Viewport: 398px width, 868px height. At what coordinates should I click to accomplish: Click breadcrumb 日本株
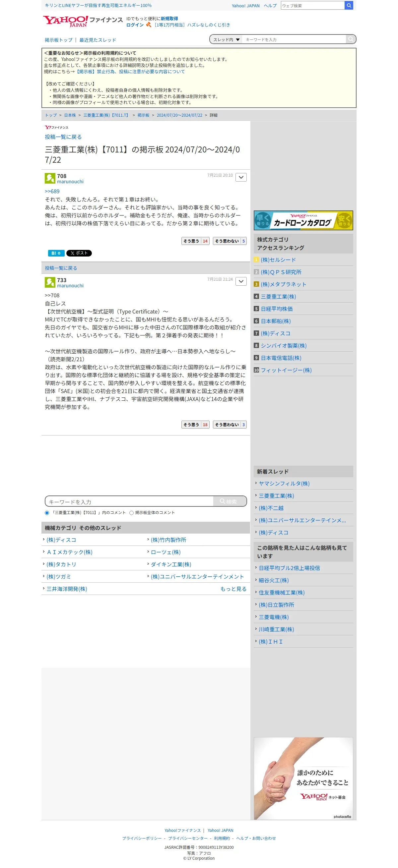tap(70, 115)
